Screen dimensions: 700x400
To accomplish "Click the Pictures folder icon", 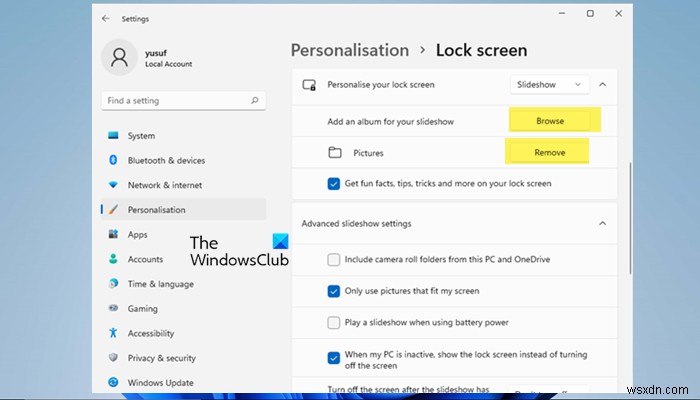I will point(335,153).
